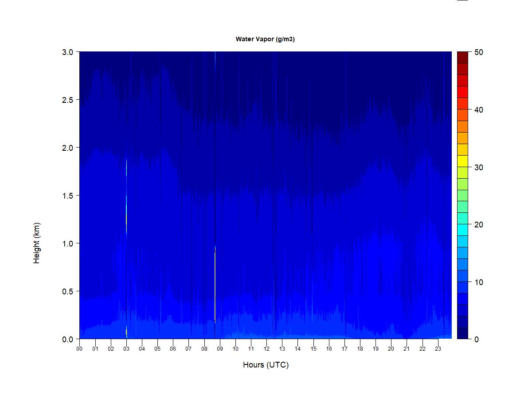Click the 00 hour tick label

(79, 348)
